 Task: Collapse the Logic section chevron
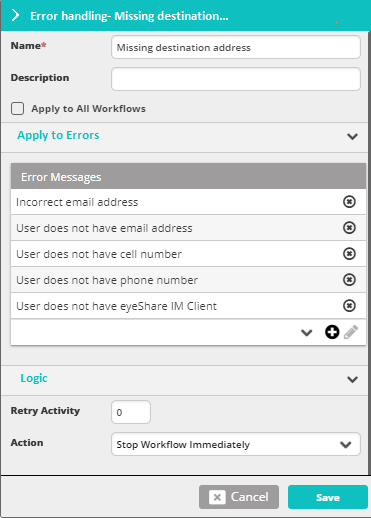click(352, 379)
